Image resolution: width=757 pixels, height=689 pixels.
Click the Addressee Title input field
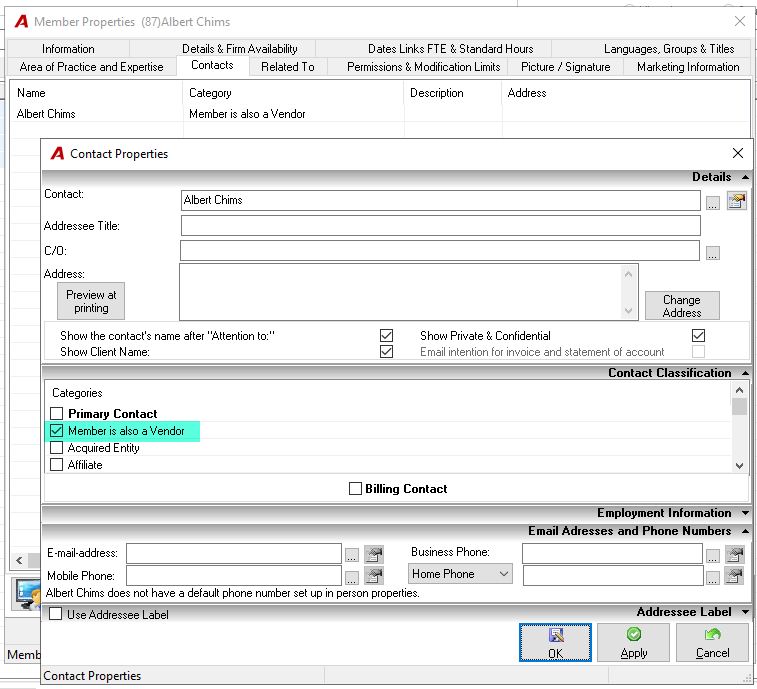(440, 225)
